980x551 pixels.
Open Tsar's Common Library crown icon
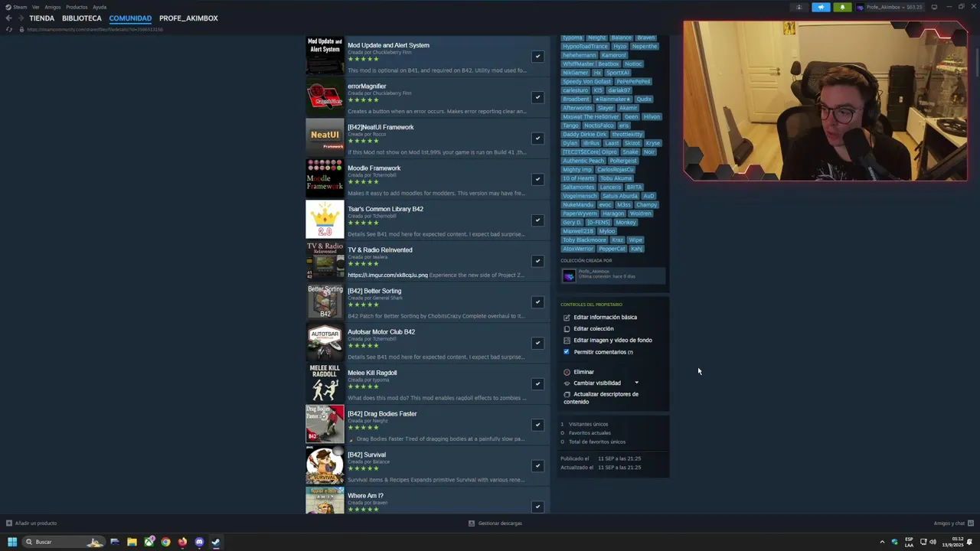point(325,220)
